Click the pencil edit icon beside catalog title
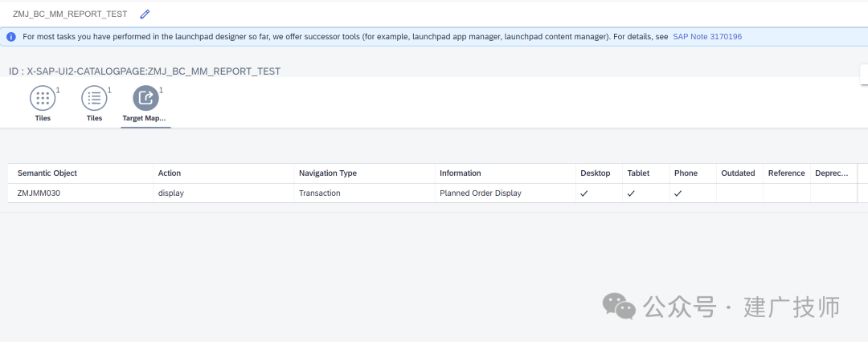 pyautogui.click(x=145, y=14)
